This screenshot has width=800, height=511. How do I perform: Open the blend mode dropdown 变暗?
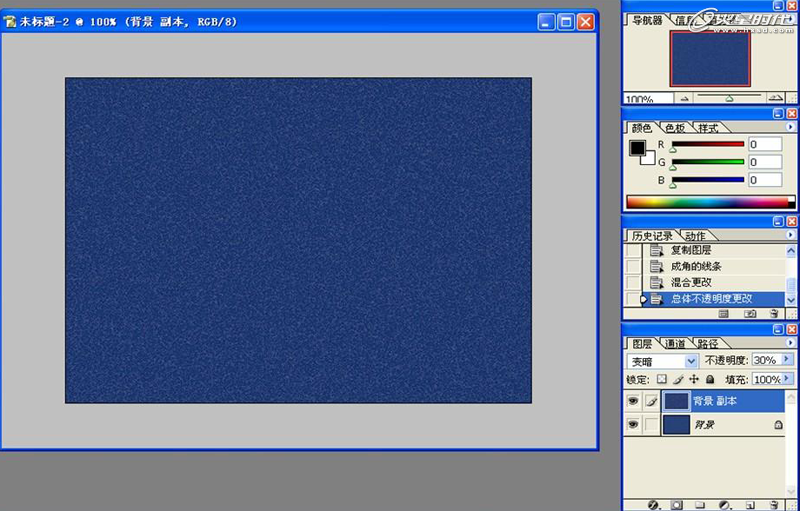click(662, 360)
